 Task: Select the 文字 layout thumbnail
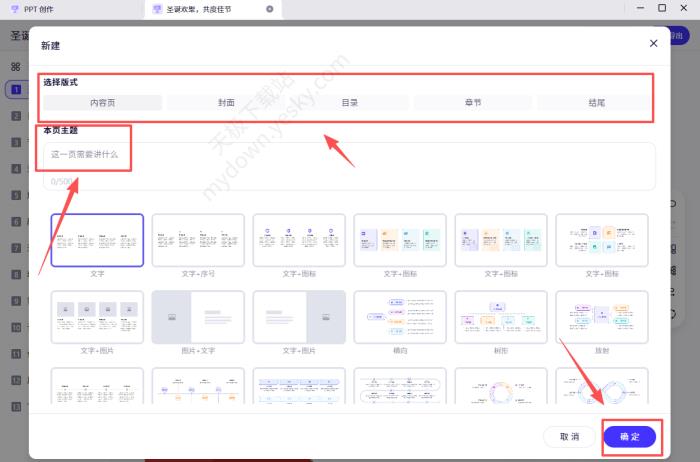97,240
